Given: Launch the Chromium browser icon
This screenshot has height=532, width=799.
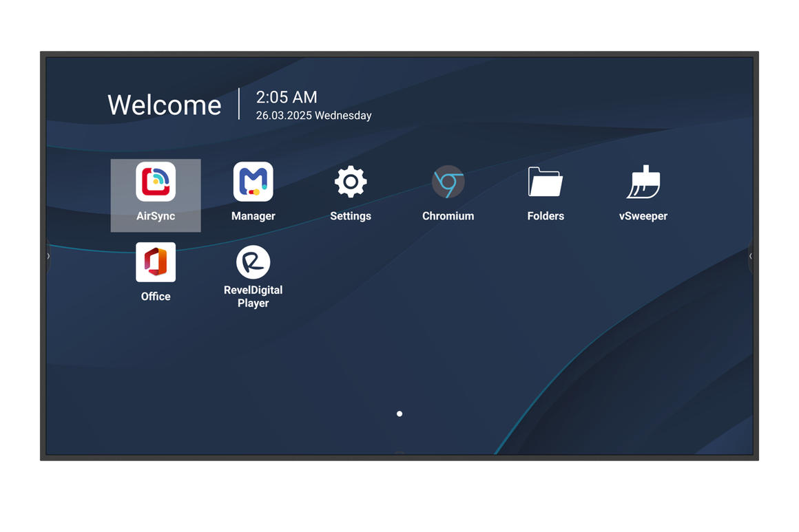Looking at the screenshot, I should click(x=448, y=182).
